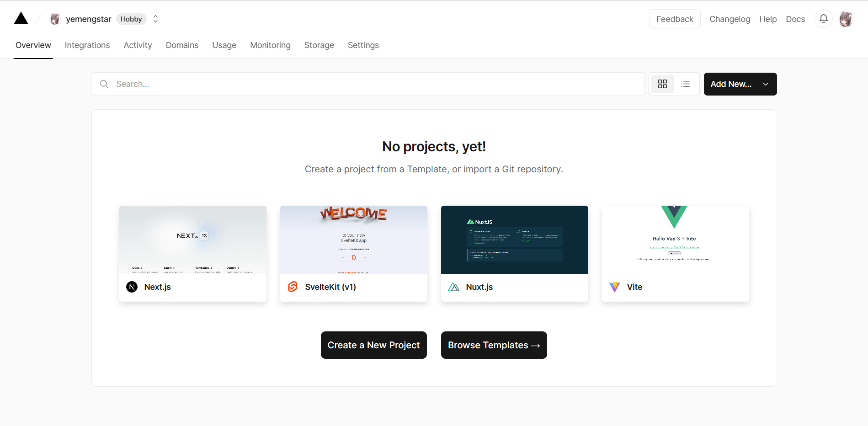Click the yemengstar team avatar
The width and height of the screenshot is (868, 426).
coord(55,19)
